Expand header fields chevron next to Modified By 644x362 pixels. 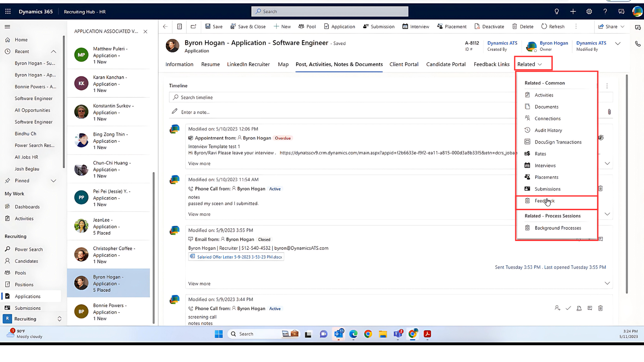click(618, 44)
